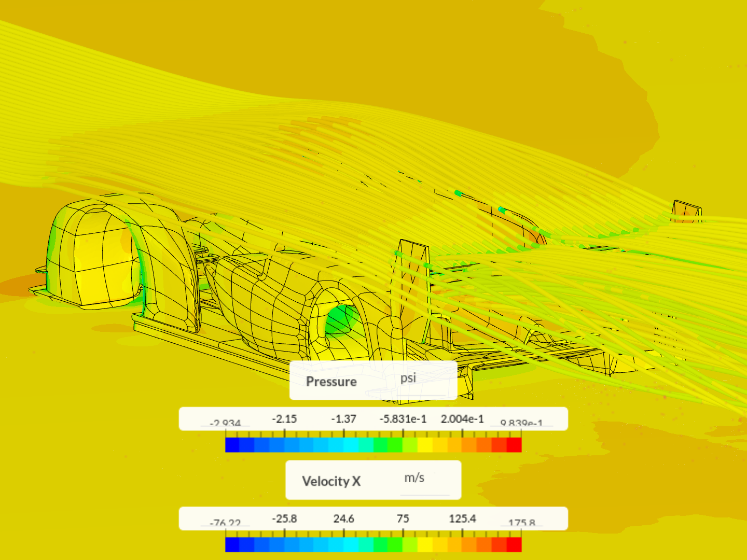Screen dimensions: 747x560
Task: Select the -1.37 psi tick on pressure legend
Action: [x=343, y=419]
